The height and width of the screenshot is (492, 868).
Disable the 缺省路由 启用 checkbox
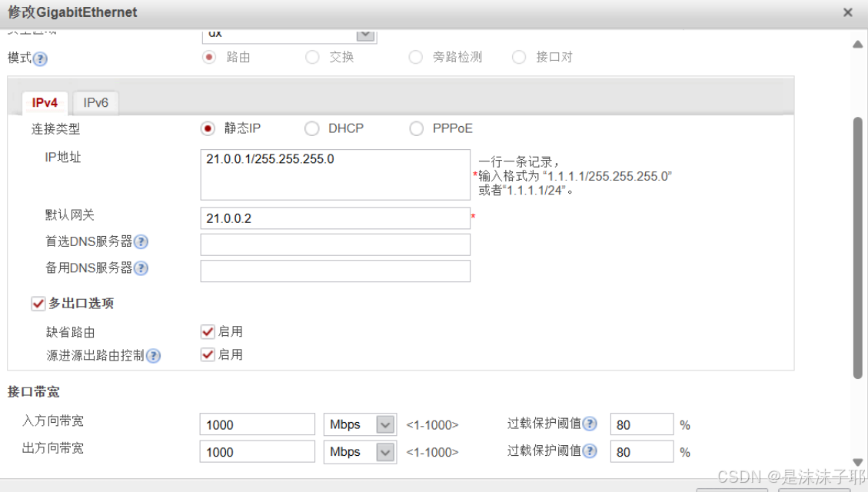click(208, 331)
